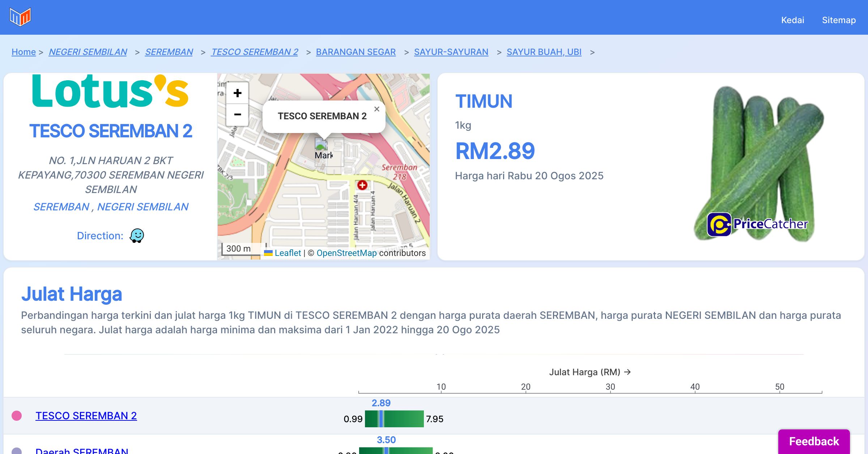Open the Feedback button
The height and width of the screenshot is (454, 868).
pyautogui.click(x=814, y=441)
